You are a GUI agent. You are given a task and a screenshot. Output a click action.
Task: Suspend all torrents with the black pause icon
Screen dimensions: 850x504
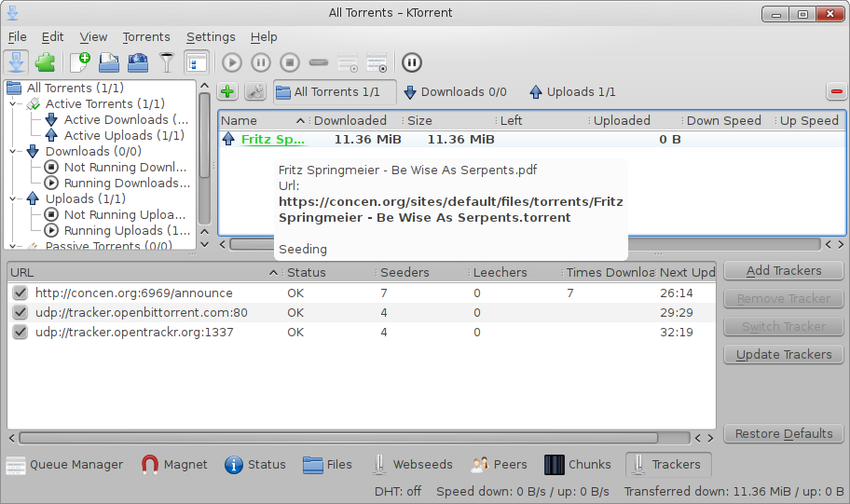coord(412,62)
